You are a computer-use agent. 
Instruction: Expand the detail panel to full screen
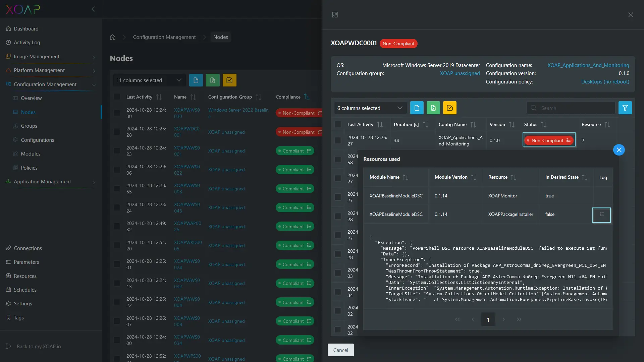tap(335, 15)
